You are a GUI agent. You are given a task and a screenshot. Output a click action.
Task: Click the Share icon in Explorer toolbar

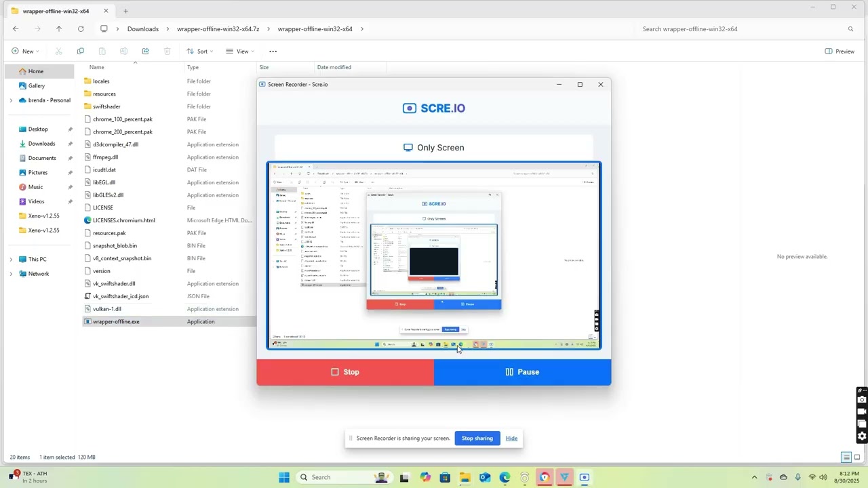click(x=145, y=52)
